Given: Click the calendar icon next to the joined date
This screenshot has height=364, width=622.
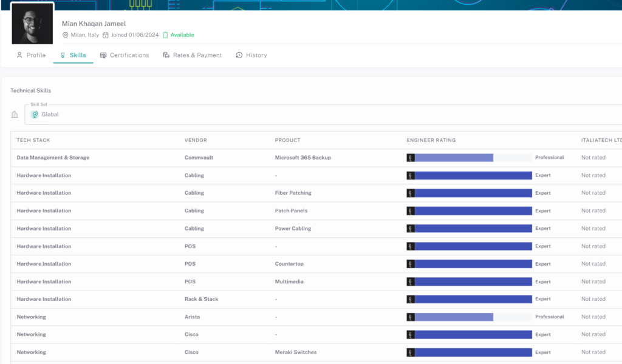Looking at the screenshot, I should pyautogui.click(x=106, y=35).
